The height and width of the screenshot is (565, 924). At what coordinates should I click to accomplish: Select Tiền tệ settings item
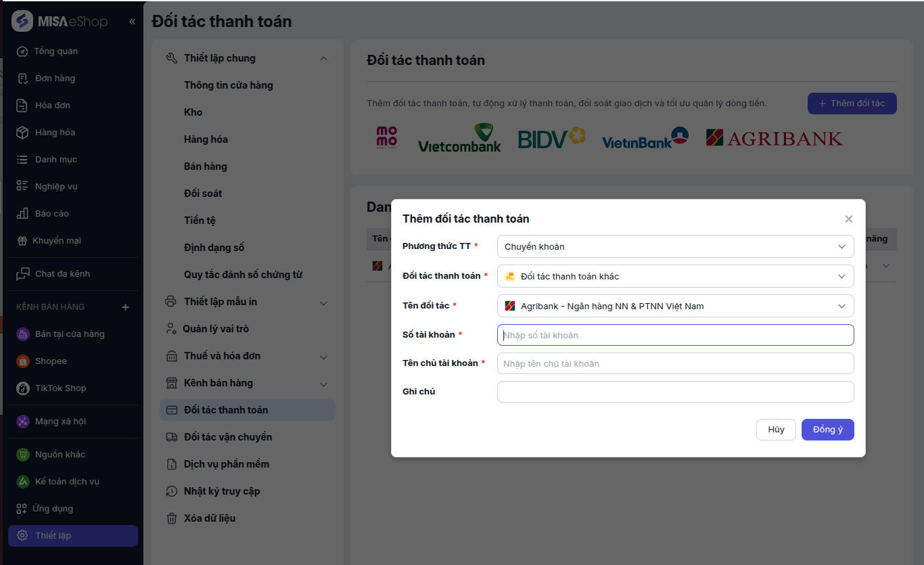[200, 221]
